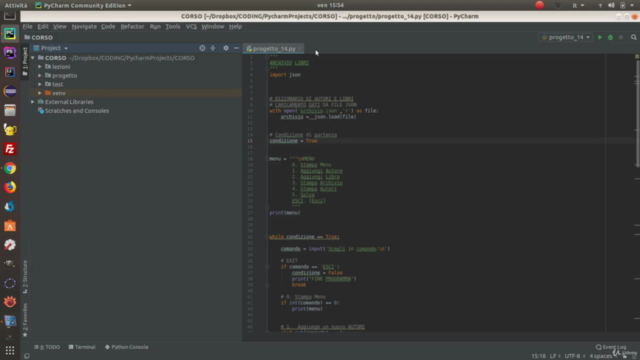Open Project panel settings gear
The height and width of the screenshot is (360, 640).
pos(226,48)
